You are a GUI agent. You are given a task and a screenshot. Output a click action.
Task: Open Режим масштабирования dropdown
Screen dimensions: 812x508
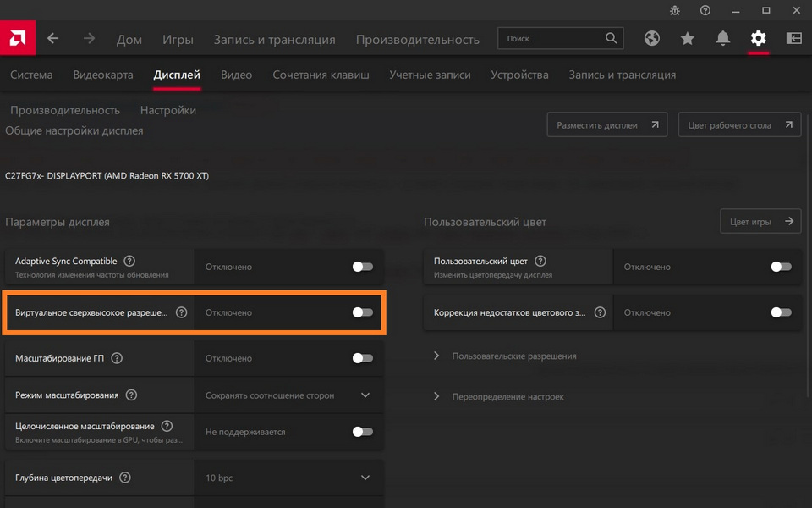pos(289,395)
